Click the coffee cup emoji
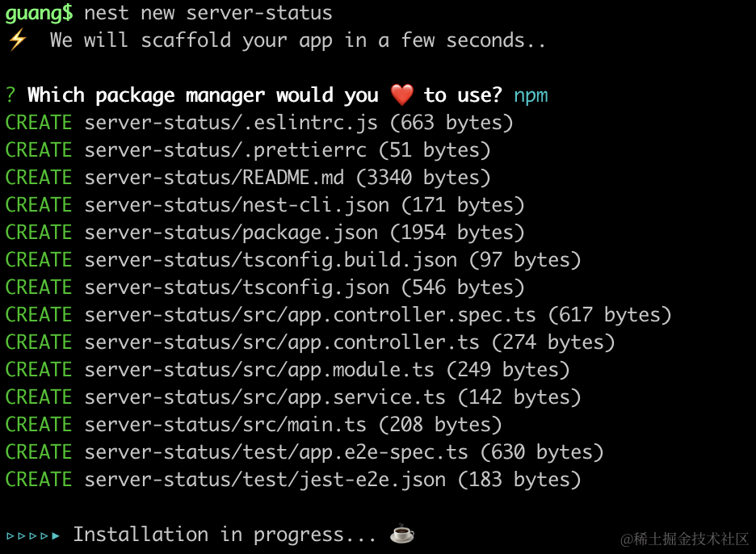The width and height of the screenshot is (756, 554). click(x=402, y=534)
